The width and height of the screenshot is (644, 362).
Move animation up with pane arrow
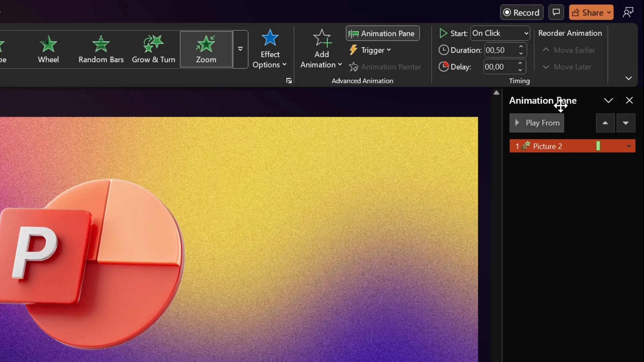pos(605,123)
